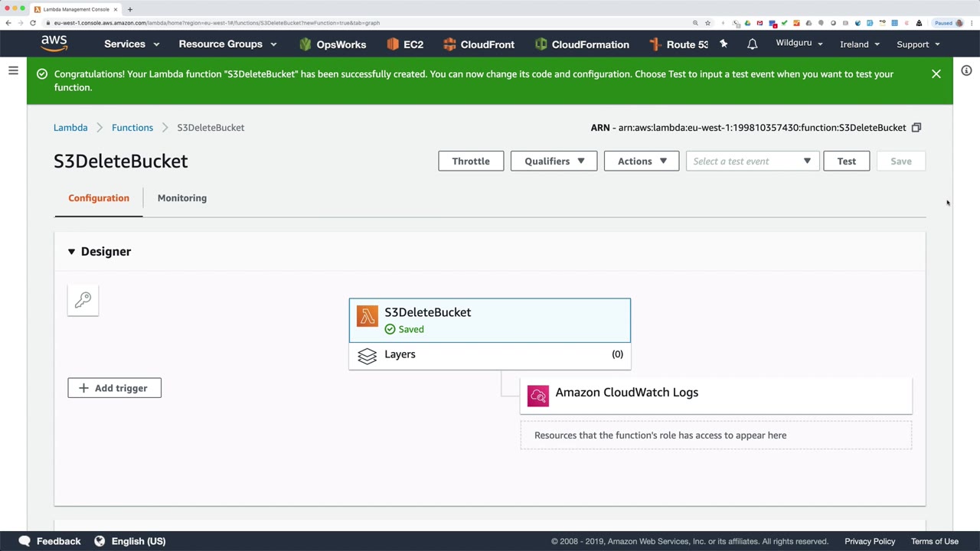
Task: Open the Select a test event dropdown
Action: pos(753,161)
